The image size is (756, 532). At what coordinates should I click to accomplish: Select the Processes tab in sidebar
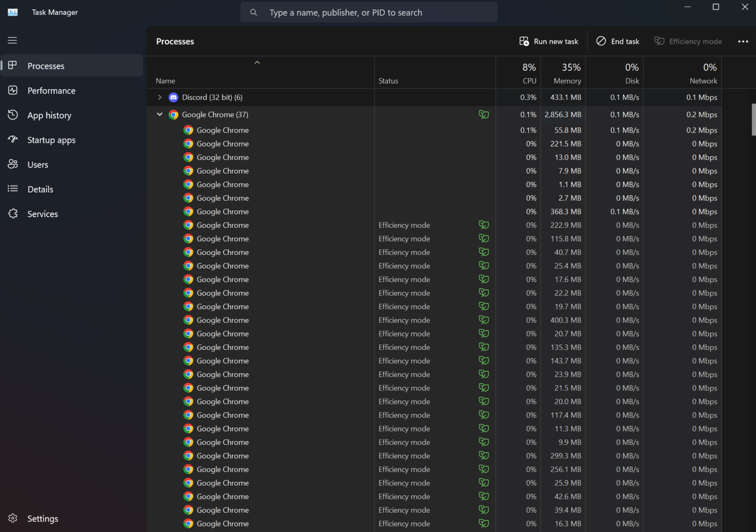(x=46, y=66)
